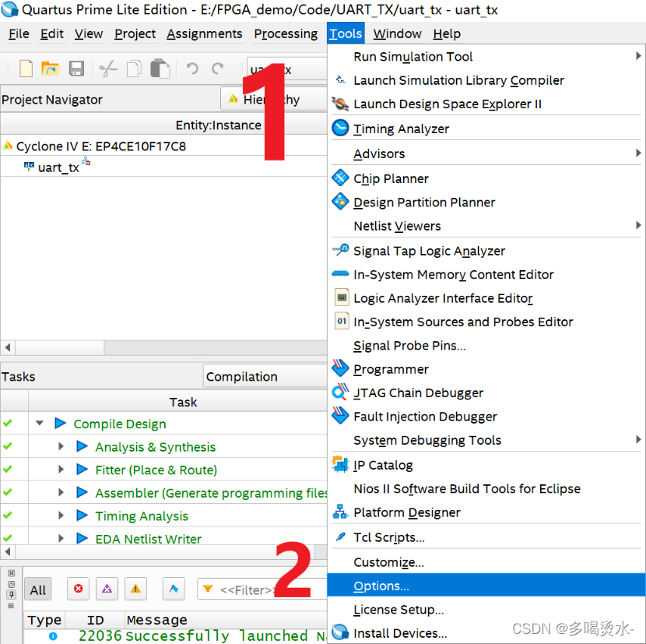This screenshot has width=646, height=644.
Task: Click the IP Catalog icon
Action: pos(340,464)
